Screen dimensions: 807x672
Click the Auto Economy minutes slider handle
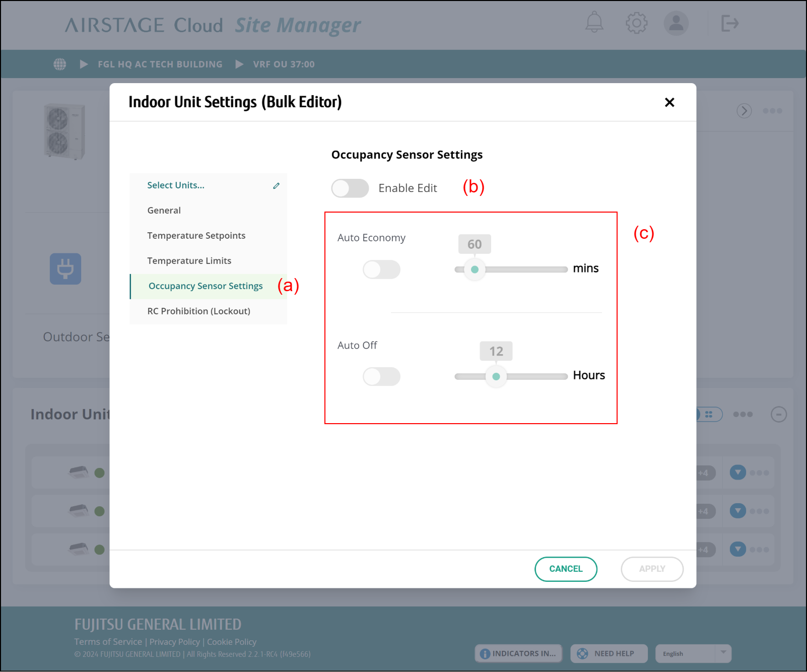click(475, 270)
